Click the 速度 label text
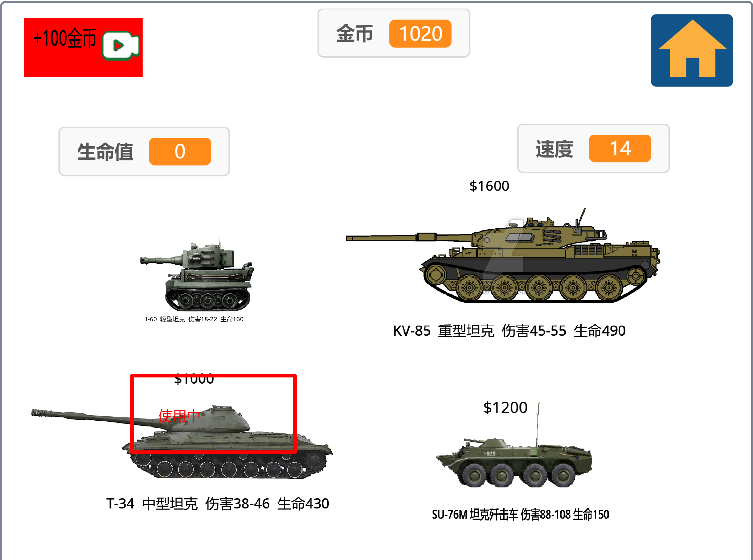The image size is (753, 560). coord(554,149)
